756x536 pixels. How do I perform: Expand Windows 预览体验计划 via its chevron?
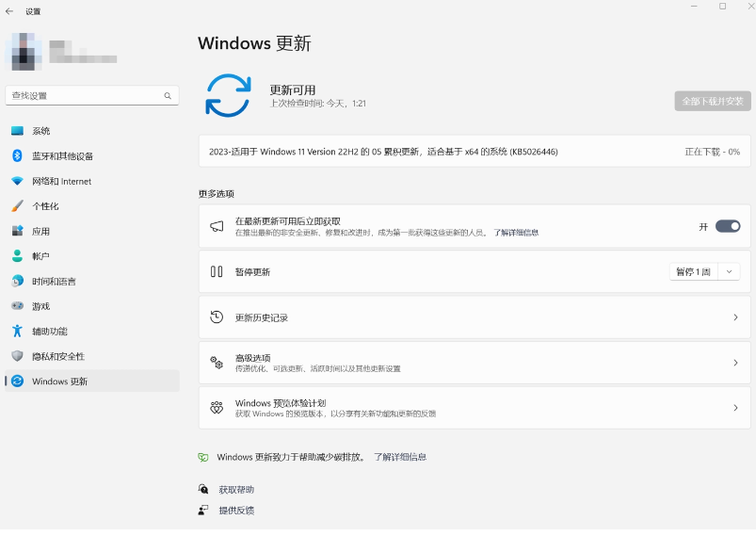735,408
